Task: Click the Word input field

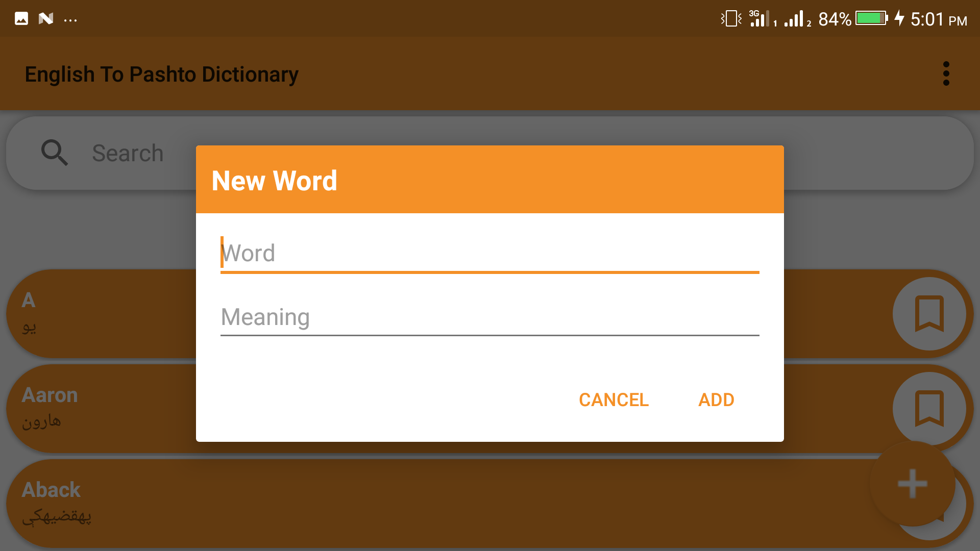Action: (489, 254)
